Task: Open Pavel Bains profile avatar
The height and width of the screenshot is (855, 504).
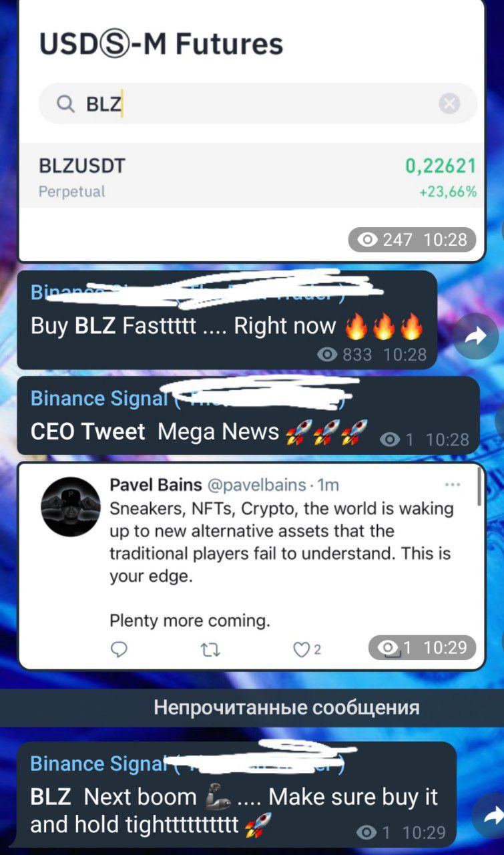Action: click(x=71, y=506)
